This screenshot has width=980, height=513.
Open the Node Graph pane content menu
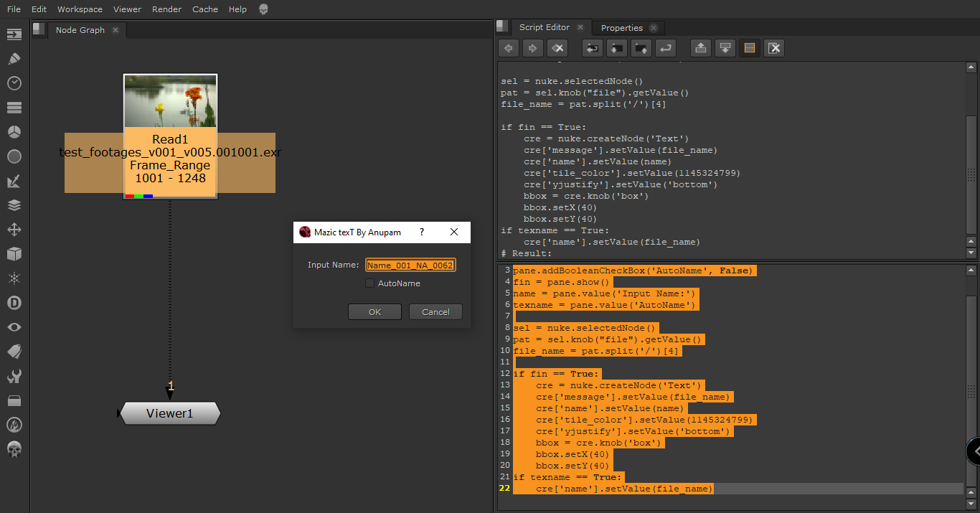39,29
